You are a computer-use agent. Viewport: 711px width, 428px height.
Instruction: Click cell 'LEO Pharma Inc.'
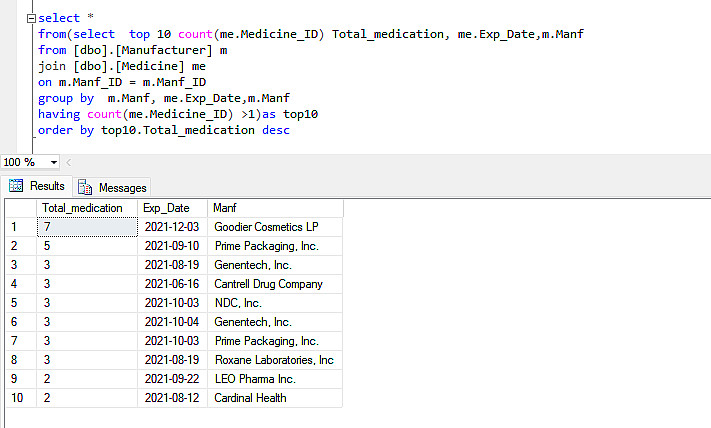275,379
